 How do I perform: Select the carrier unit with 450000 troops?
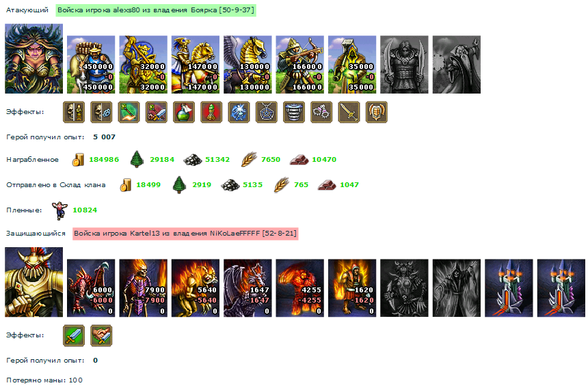point(91,64)
